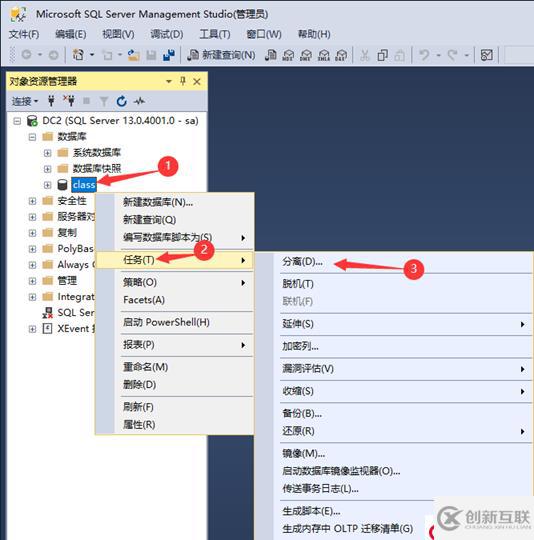Viewport: 534px width, 540px height.
Task: Open the 连接 dropdown in Object Explorer
Action: [x=25, y=101]
